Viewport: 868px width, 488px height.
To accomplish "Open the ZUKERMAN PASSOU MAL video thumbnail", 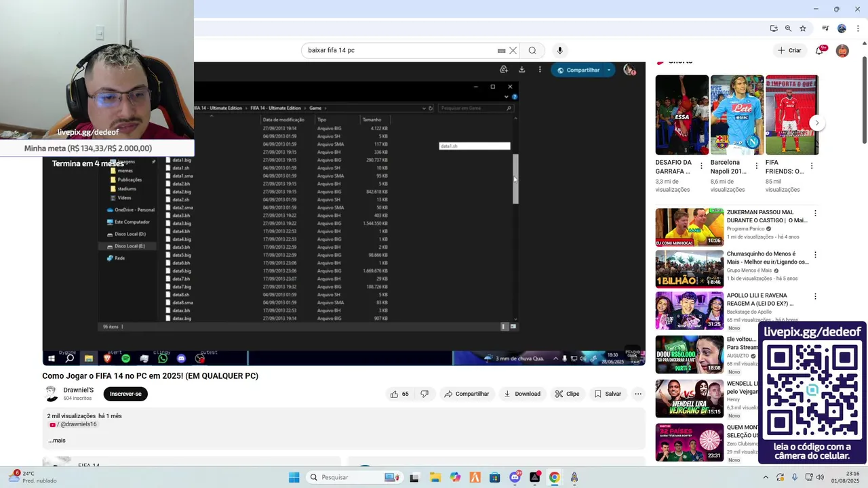I will (x=689, y=226).
